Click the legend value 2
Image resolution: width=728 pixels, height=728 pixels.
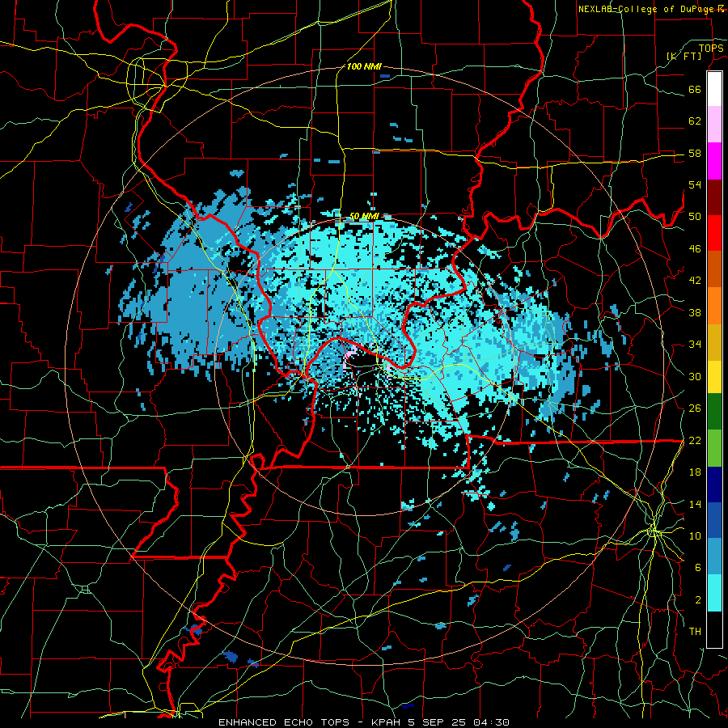698,600
